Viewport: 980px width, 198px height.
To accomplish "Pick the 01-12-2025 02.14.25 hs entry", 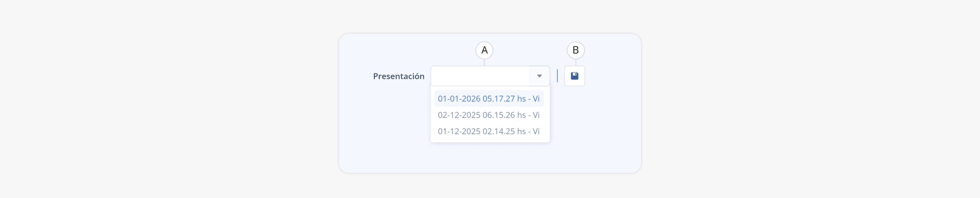I will (x=489, y=131).
